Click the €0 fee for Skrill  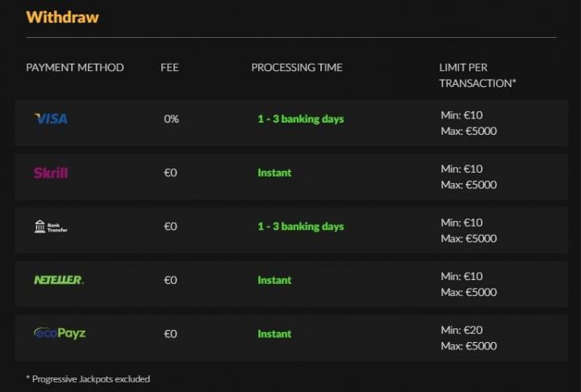(x=170, y=173)
